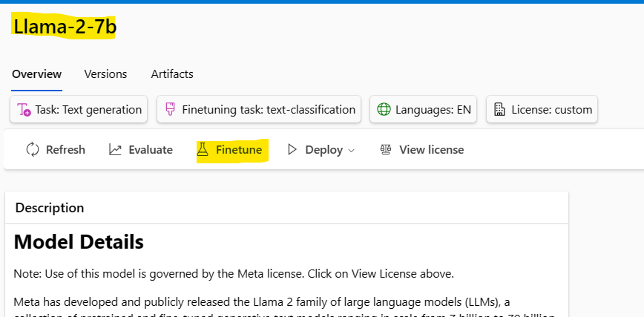This screenshot has width=644, height=317.
Task: Start finetuning via the Finetune label
Action: click(x=239, y=150)
